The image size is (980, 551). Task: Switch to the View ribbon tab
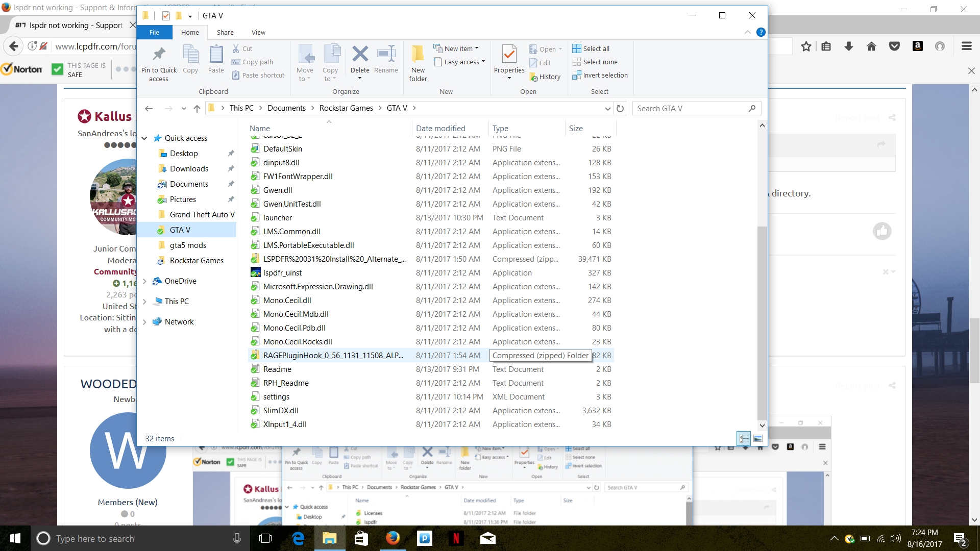[258, 32]
